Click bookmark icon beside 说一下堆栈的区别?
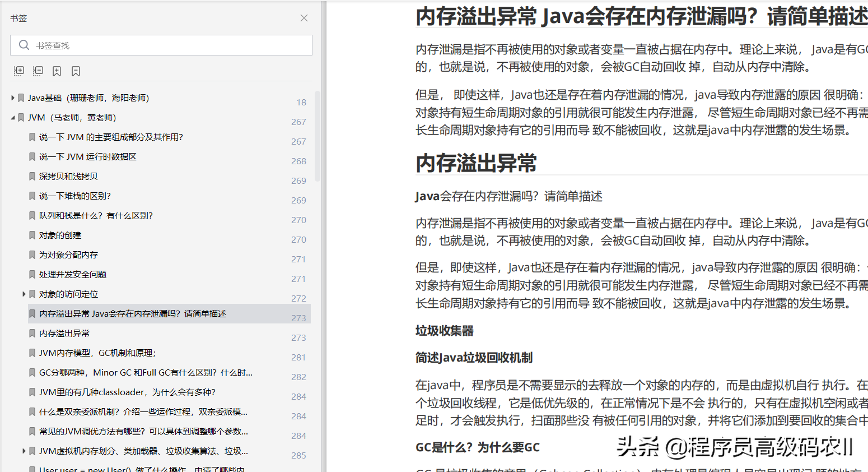Image resolution: width=868 pixels, height=472 pixels. (32, 196)
